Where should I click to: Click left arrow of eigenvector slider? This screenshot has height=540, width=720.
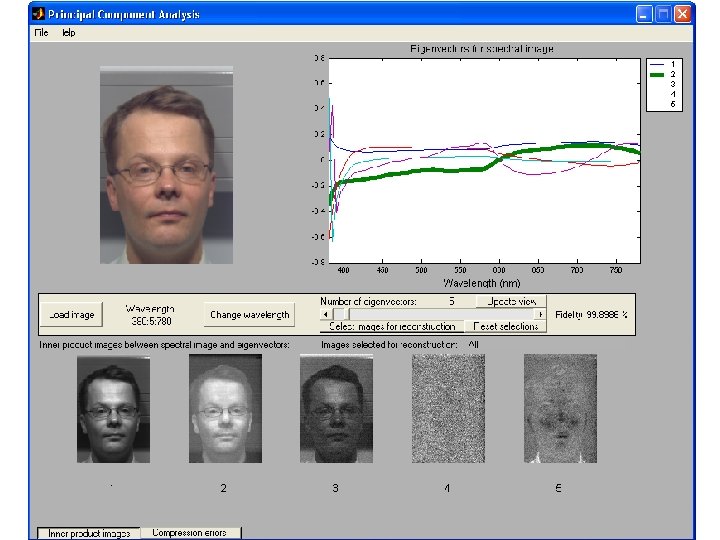[x=324, y=314]
